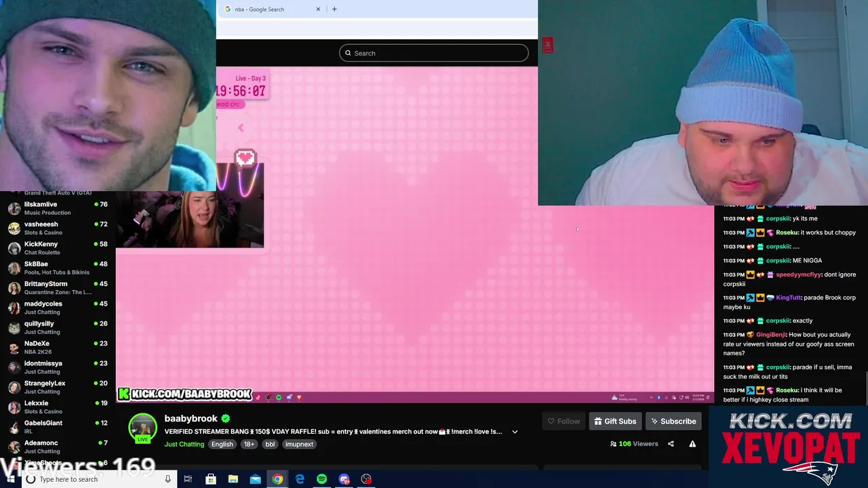The height and width of the screenshot is (488, 868).
Task: Click the red icon beside the search bar
Action: click(x=547, y=45)
